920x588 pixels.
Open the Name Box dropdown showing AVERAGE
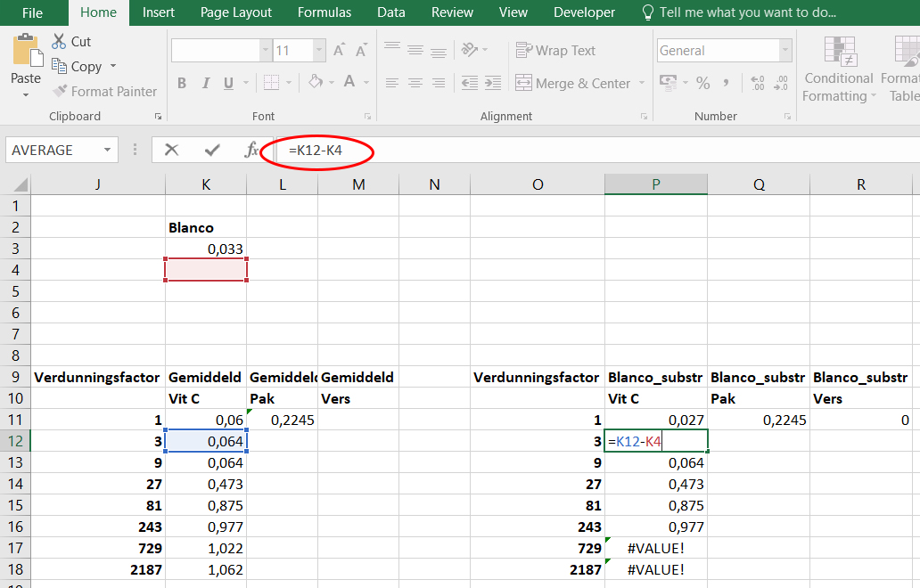(108, 150)
